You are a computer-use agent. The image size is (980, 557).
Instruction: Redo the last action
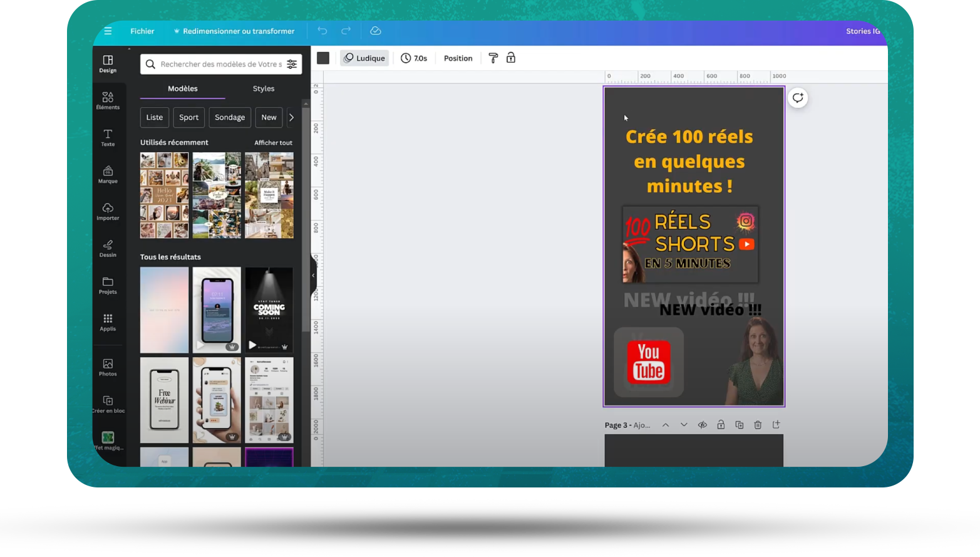coord(346,31)
